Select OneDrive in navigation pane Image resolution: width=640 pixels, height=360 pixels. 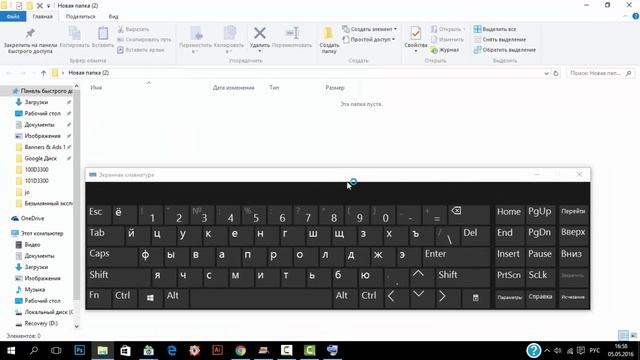tap(33, 218)
